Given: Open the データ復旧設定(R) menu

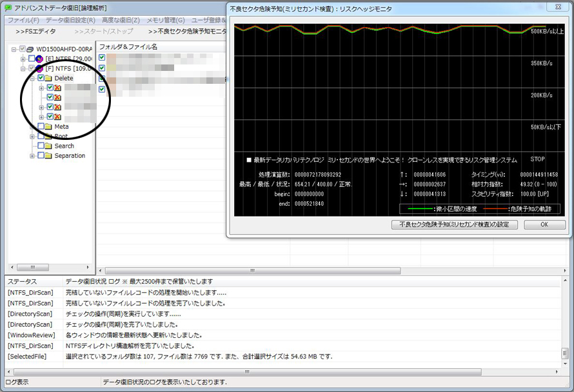Looking at the screenshot, I should [x=71, y=20].
